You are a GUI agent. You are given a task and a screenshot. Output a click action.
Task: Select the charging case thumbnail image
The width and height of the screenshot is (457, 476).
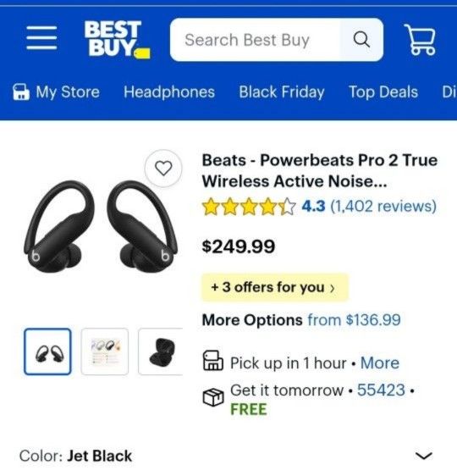(x=161, y=351)
